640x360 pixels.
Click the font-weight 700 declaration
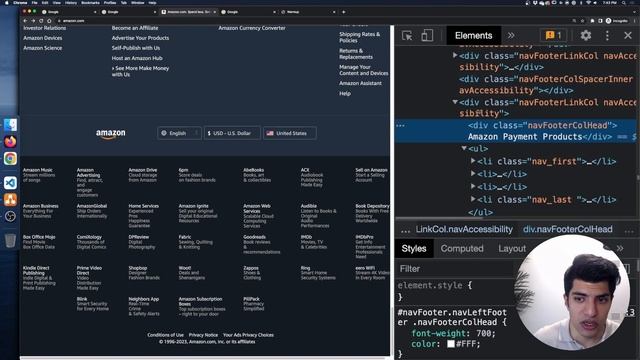point(453,333)
